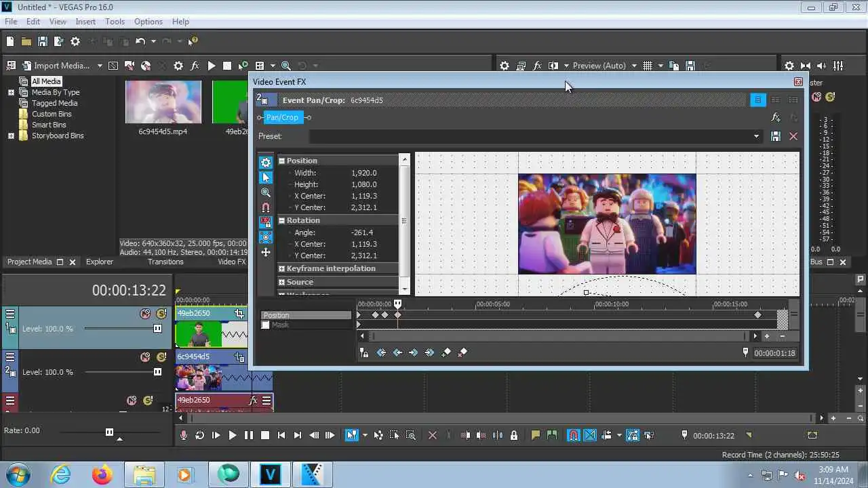This screenshot has width=868, height=488.
Task: Go to Next Keyframe
Action: coord(413,352)
